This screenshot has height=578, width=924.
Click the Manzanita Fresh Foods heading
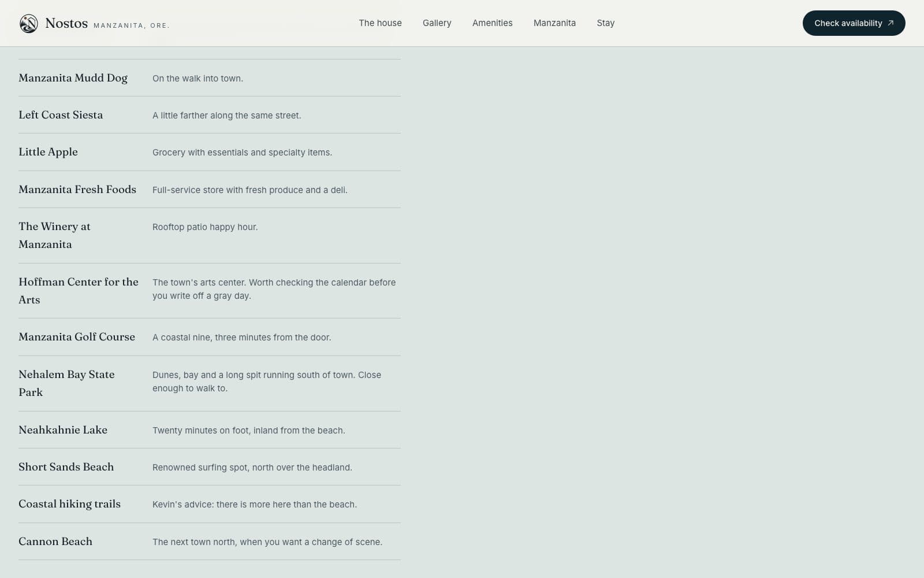[x=77, y=190]
